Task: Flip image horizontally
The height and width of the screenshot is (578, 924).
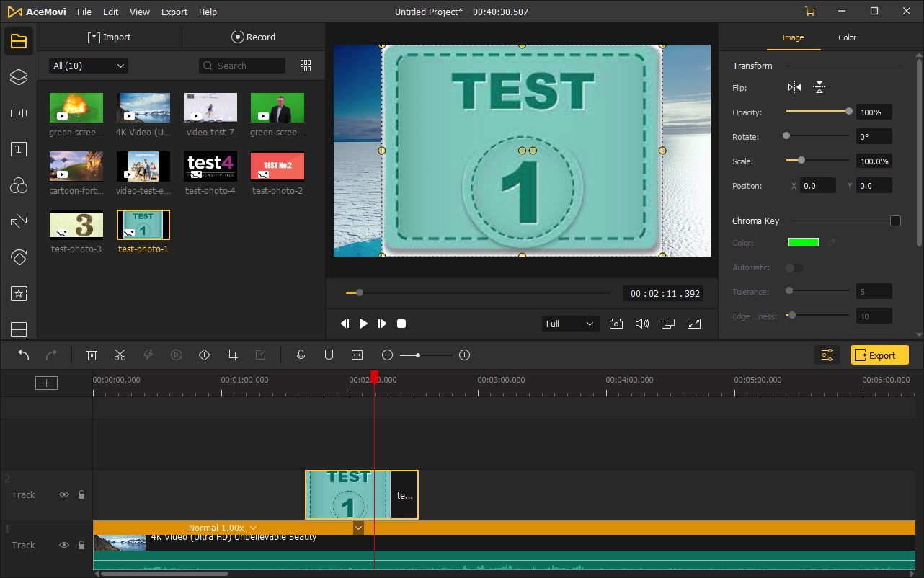Action: click(x=794, y=88)
